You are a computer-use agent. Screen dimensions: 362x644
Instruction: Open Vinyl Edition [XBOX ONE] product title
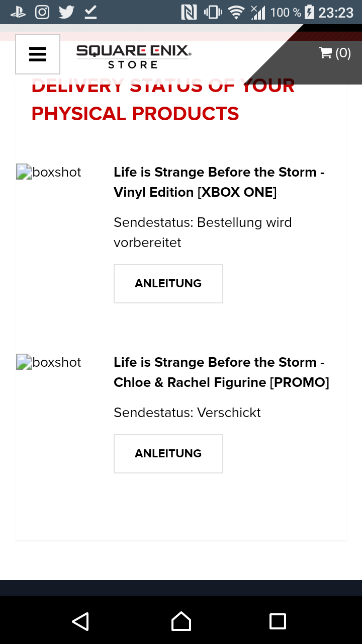click(219, 182)
